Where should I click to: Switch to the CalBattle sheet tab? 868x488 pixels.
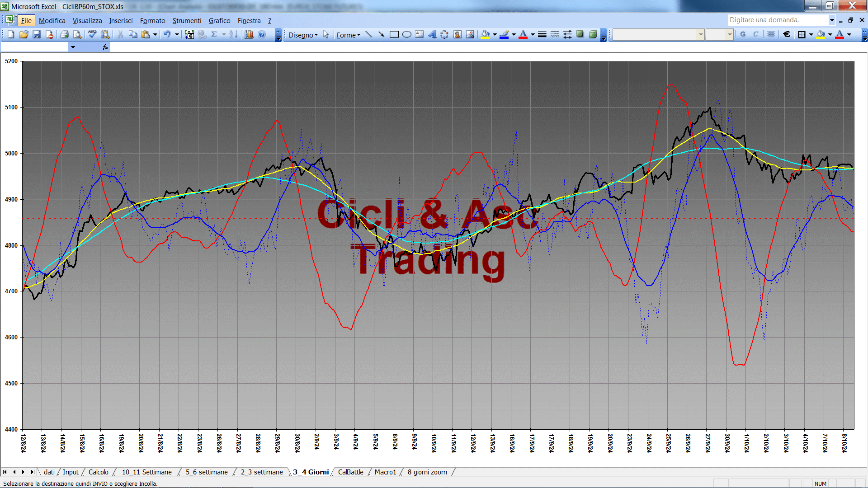tap(351, 472)
